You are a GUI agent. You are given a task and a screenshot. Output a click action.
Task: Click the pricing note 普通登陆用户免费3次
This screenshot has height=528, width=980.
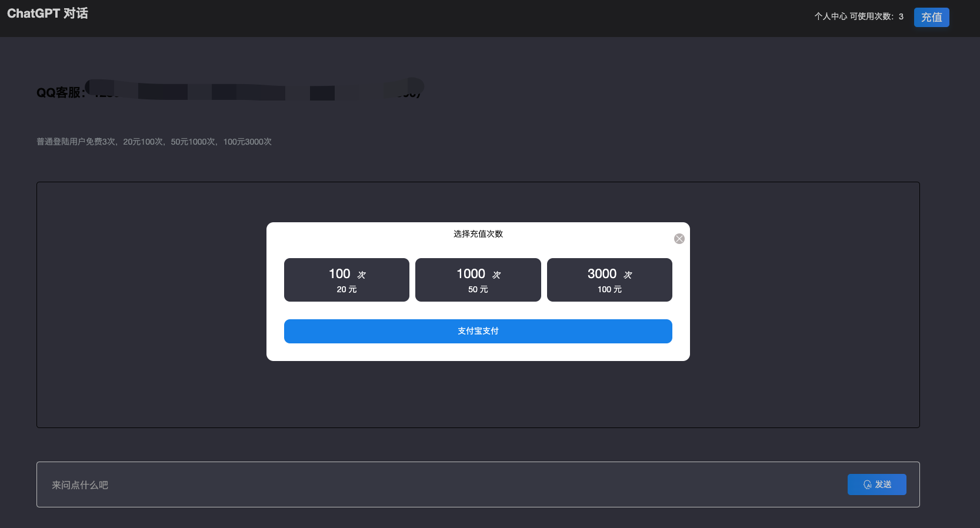tap(154, 142)
